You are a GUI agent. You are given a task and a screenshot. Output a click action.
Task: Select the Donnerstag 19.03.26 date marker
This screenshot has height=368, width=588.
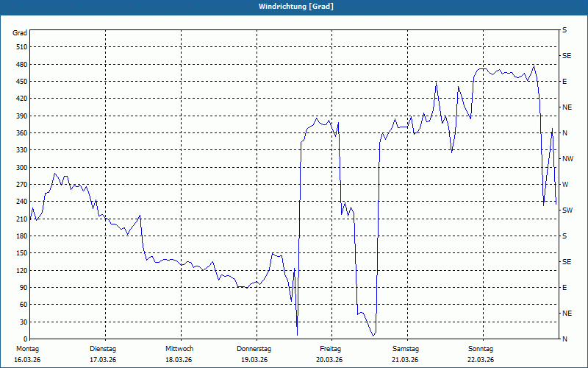point(254,354)
